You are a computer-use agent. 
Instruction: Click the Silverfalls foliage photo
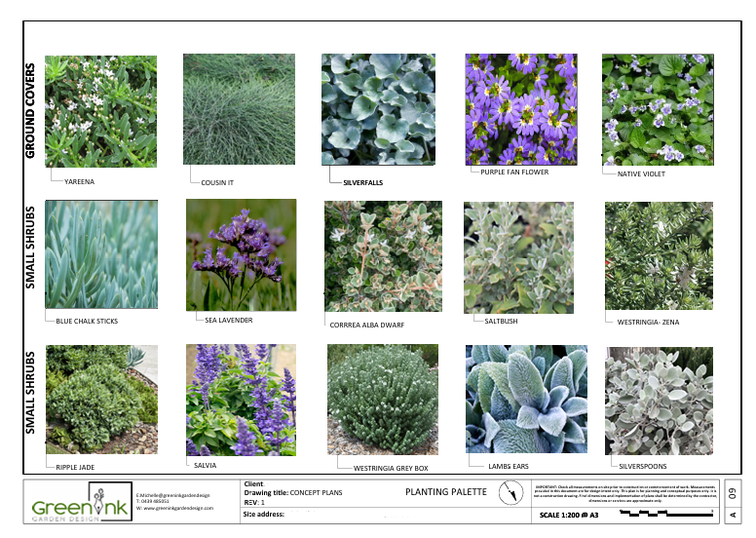(378, 109)
